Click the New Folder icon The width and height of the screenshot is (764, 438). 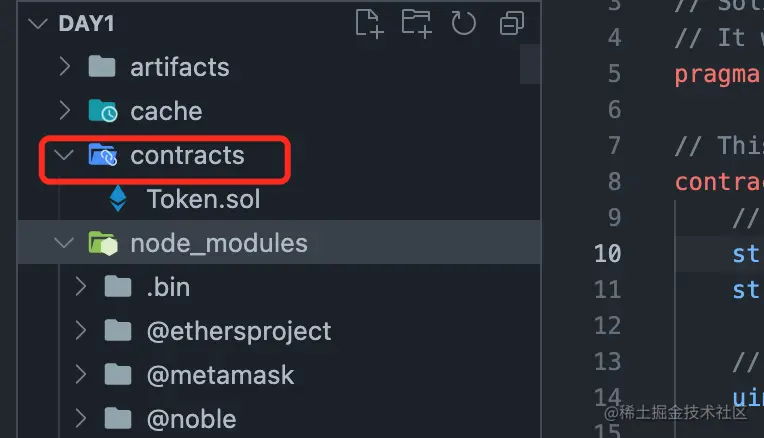(x=417, y=23)
